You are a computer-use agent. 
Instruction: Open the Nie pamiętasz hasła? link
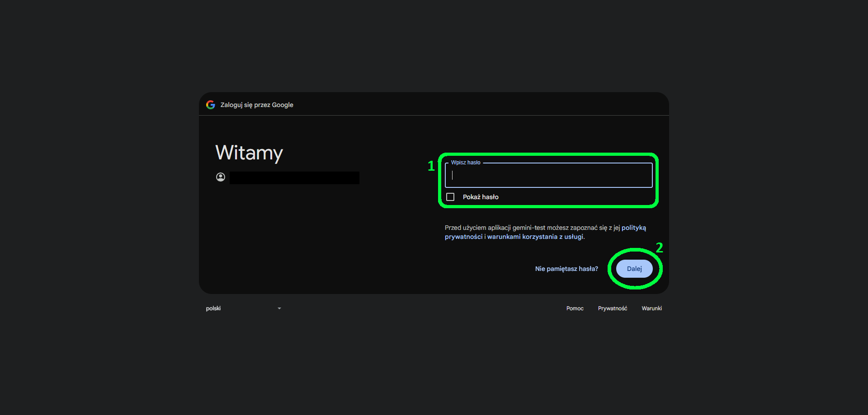click(566, 269)
